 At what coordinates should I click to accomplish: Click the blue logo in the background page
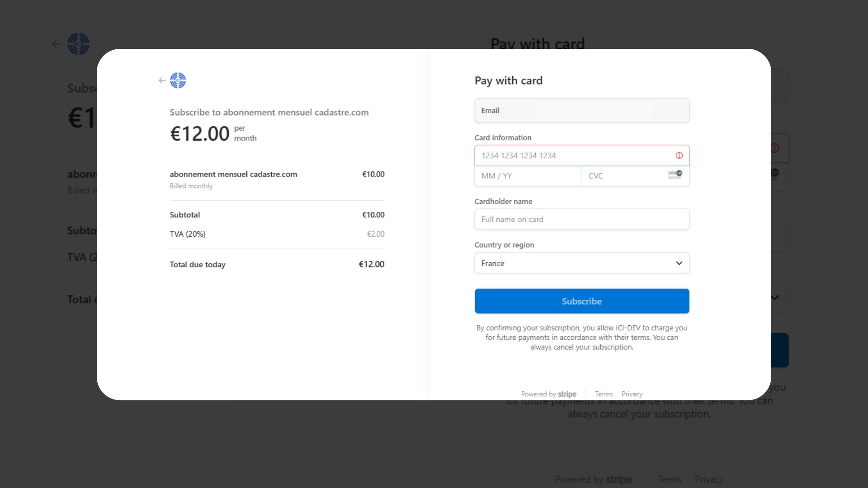pyautogui.click(x=79, y=44)
